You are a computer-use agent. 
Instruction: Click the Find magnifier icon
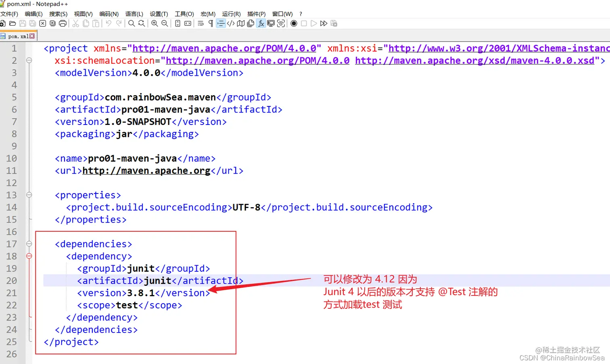point(132,23)
